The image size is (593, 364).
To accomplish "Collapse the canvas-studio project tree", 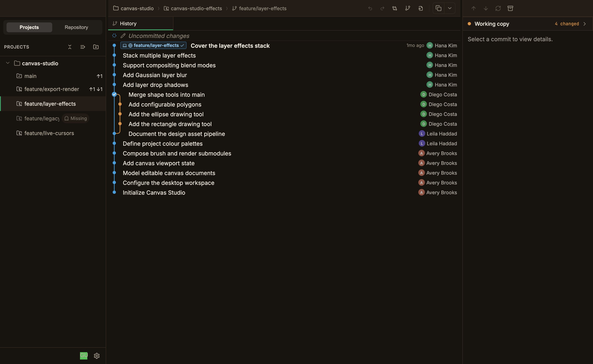I will tap(8, 63).
